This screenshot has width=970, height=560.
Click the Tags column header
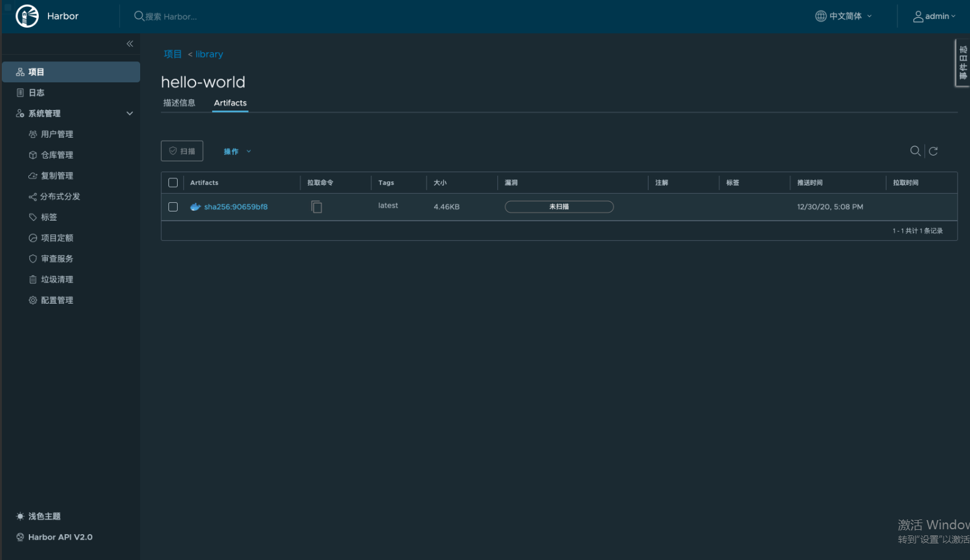coord(386,183)
